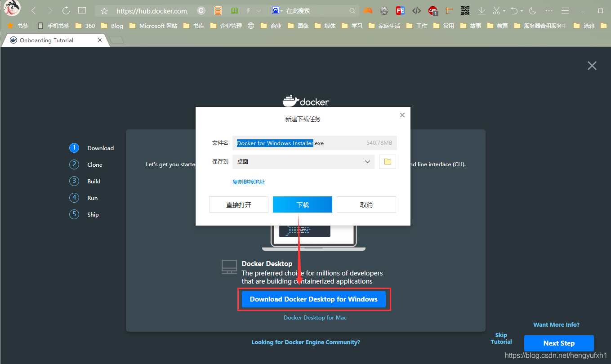Click Download Docker Desktop for Windows
Image resolution: width=611 pixels, height=364 pixels.
(x=314, y=299)
